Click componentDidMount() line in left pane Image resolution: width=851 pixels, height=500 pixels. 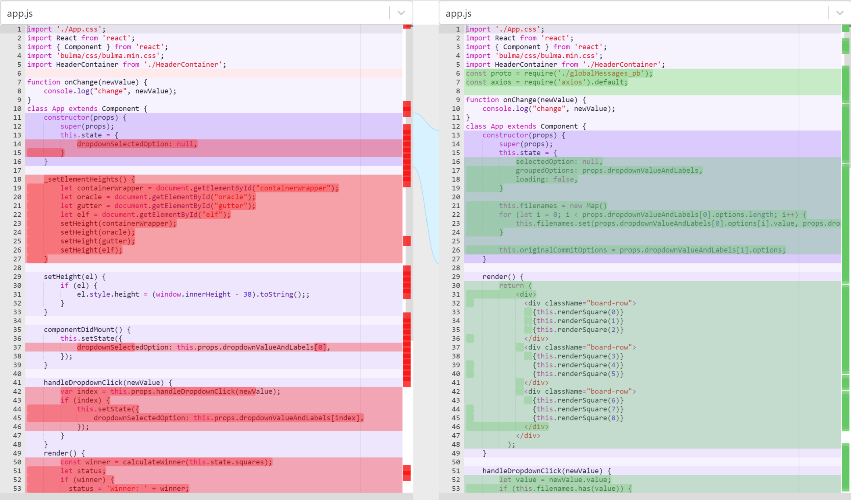(x=87, y=329)
